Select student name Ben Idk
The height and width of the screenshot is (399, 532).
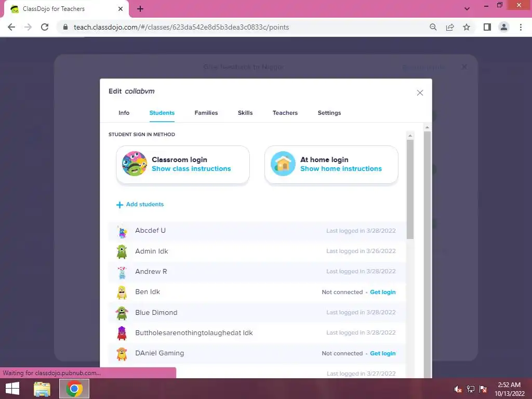148,292
